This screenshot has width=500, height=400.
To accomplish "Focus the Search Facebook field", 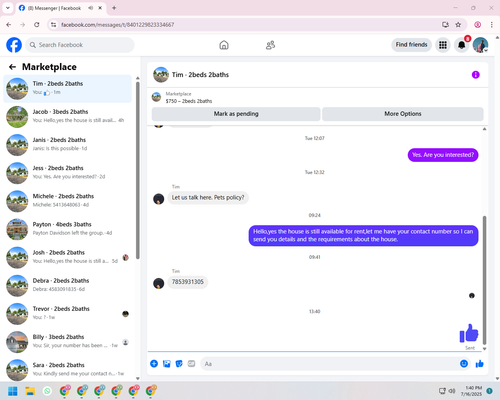I will [x=80, y=45].
